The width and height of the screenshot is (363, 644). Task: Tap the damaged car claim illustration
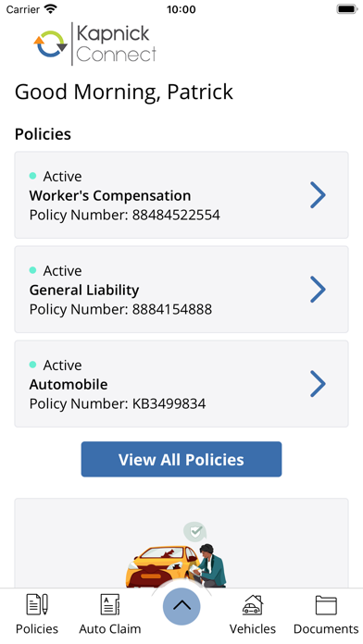(176, 554)
